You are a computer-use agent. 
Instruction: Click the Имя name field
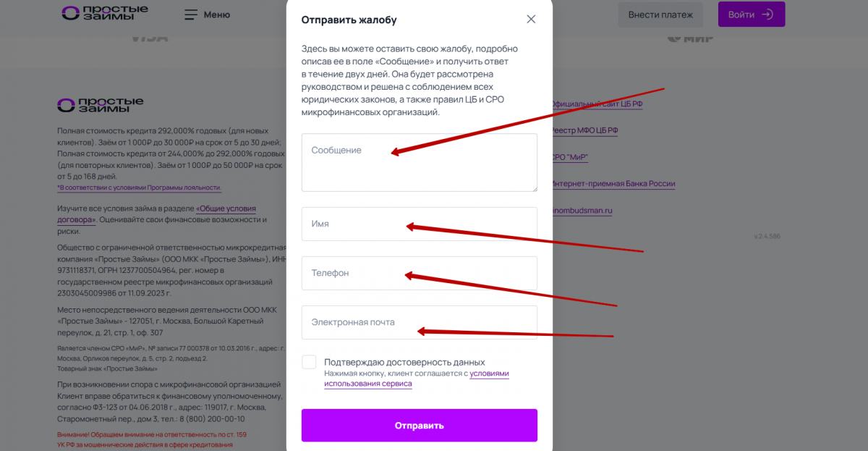click(419, 224)
